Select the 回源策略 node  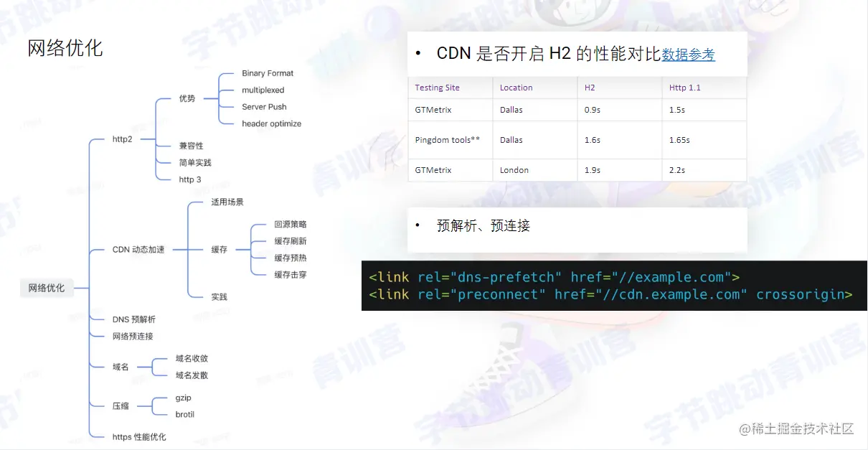pyautogui.click(x=291, y=225)
